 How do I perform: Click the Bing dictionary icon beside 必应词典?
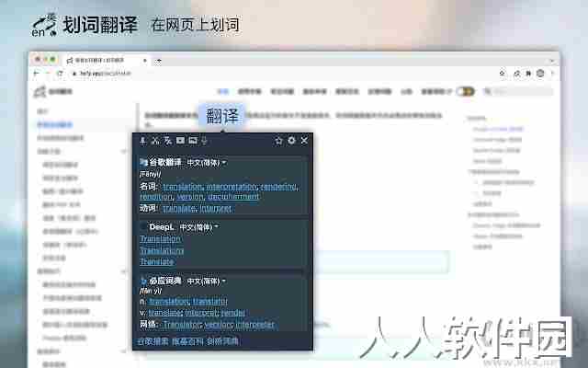pos(143,281)
